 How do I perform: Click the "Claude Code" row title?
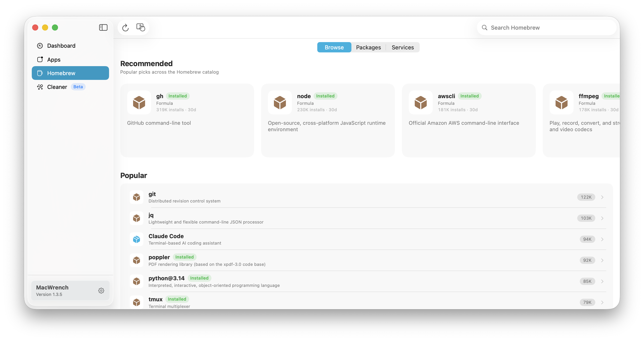click(166, 236)
